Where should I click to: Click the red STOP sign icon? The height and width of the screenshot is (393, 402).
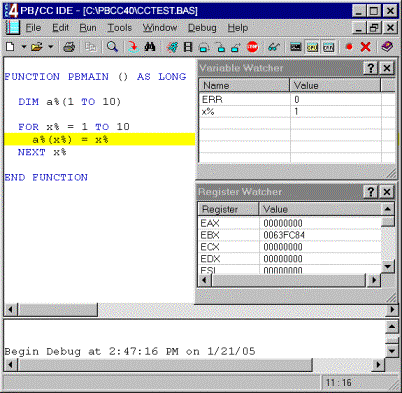pos(252,47)
